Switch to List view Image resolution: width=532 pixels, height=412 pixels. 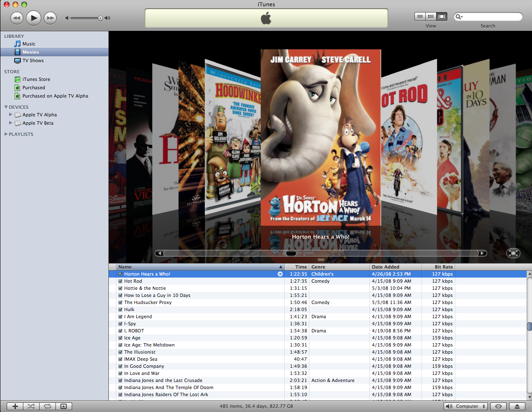420,16
